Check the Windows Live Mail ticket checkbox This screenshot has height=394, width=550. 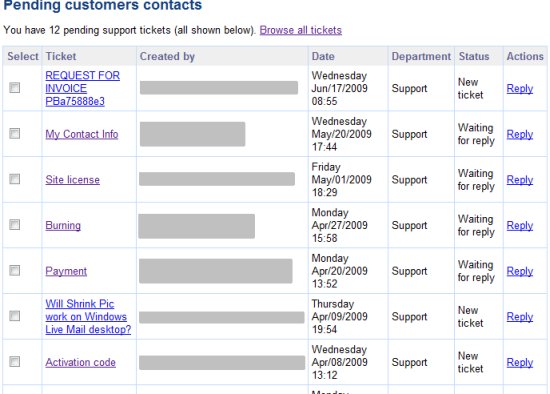15,316
